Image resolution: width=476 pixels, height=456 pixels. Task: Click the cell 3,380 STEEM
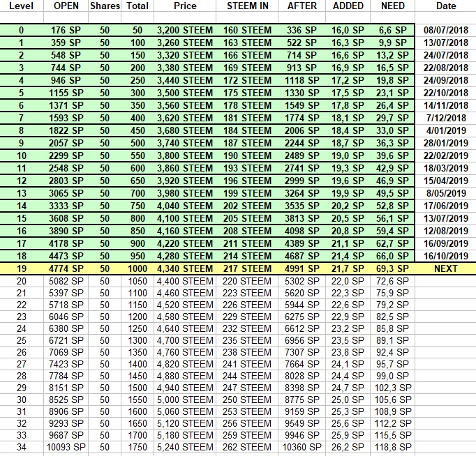click(x=185, y=68)
